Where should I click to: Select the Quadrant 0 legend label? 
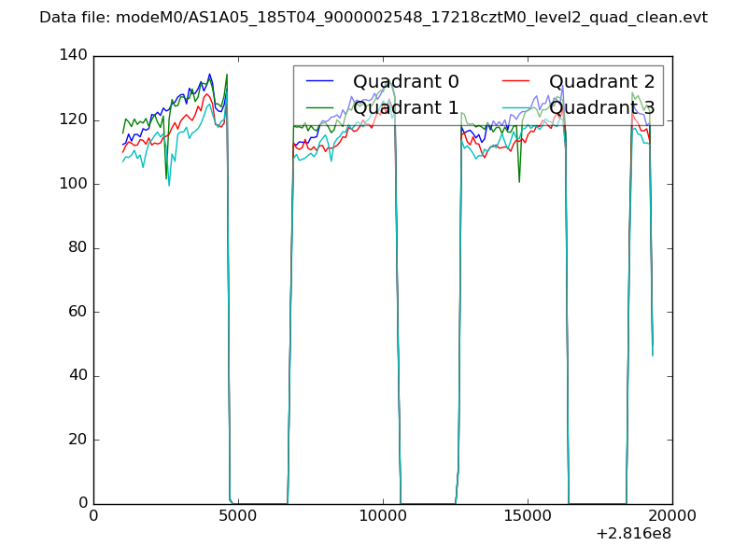coord(405,82)
